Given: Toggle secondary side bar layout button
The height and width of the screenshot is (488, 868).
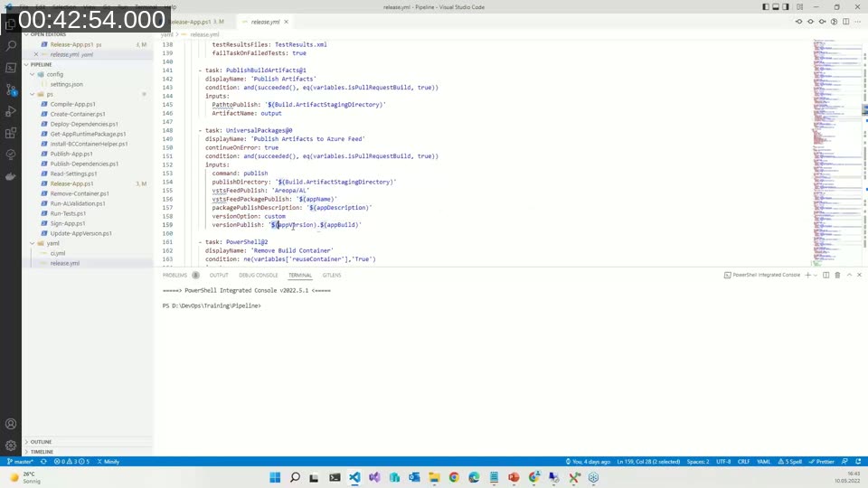Looking at the screenshot, I should point(786,6).
